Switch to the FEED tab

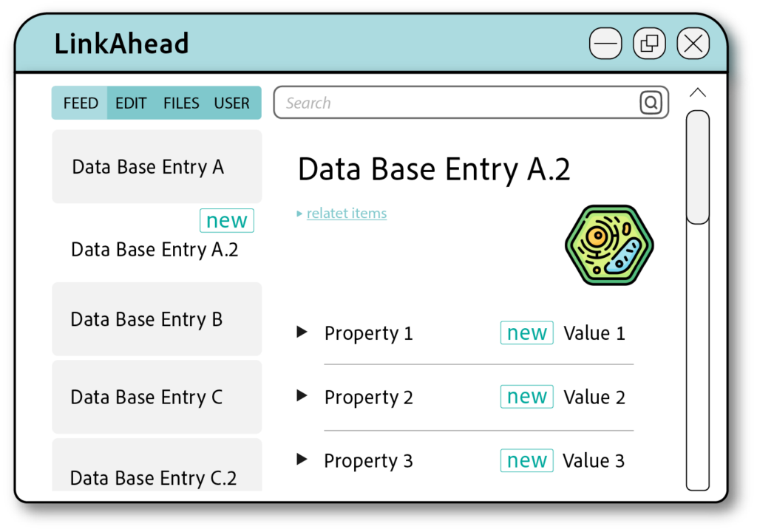pos(81,103)
